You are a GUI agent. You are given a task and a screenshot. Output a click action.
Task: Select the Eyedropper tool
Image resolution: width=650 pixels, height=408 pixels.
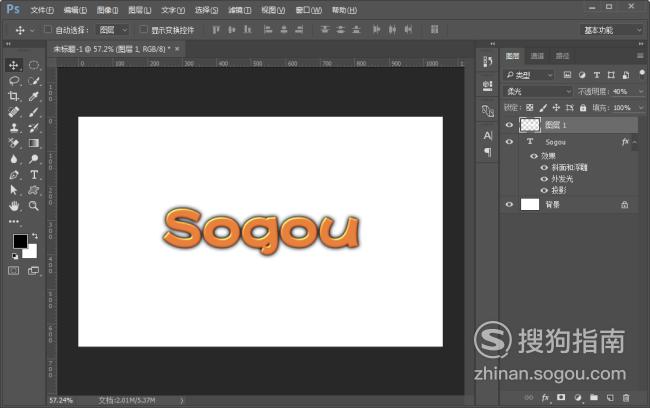pyautogui.click(x=34, y=96)
